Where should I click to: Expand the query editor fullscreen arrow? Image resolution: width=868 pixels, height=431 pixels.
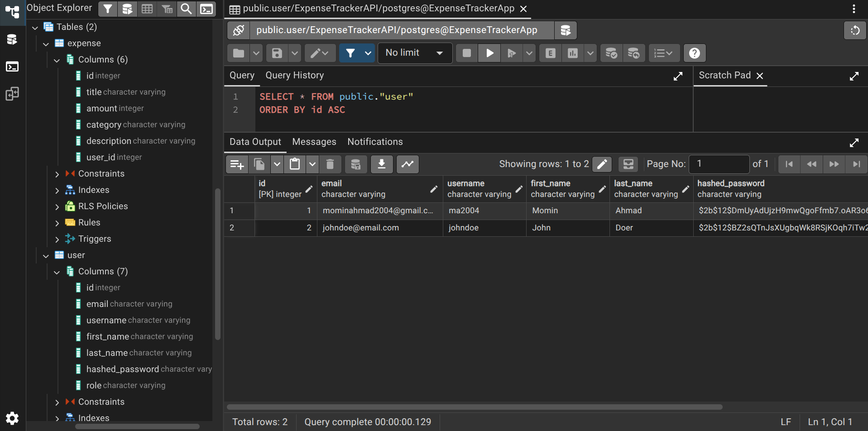pyautogui.click(x=678, y=76)
